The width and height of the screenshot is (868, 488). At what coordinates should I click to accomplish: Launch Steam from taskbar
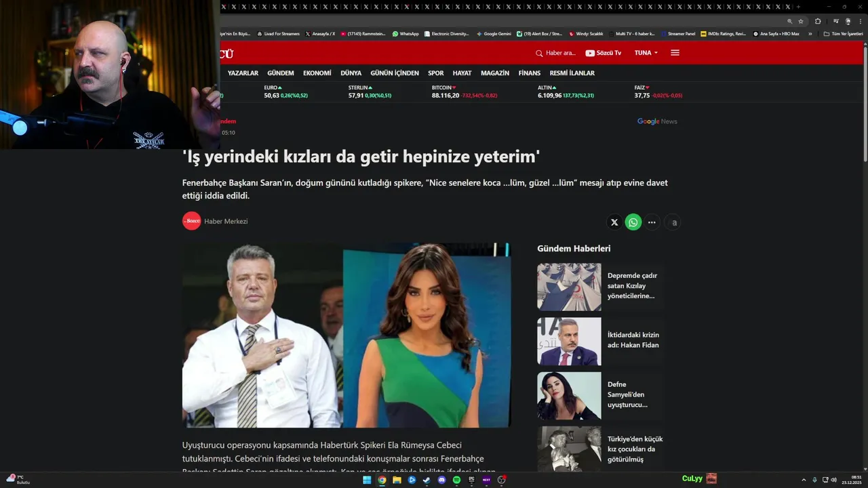[x=427, y=480]
